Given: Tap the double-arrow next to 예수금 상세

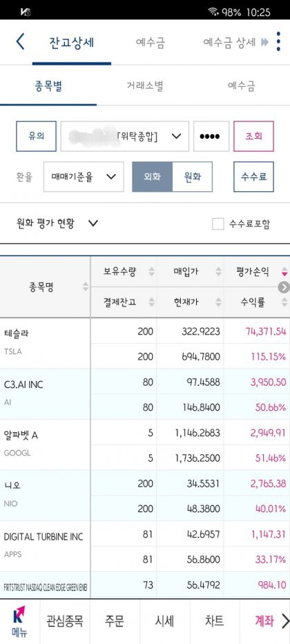Looking at the screenshot, I should click(264, 42).
